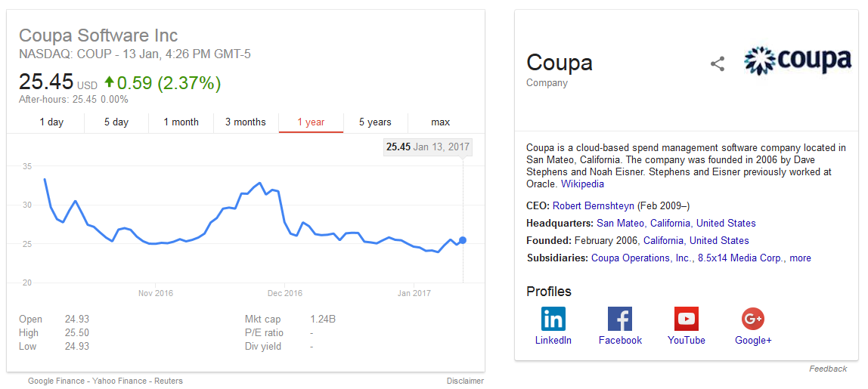Open the Wikipedia link in description
This screenshot has height=389, width=868.
pos(582,184)
